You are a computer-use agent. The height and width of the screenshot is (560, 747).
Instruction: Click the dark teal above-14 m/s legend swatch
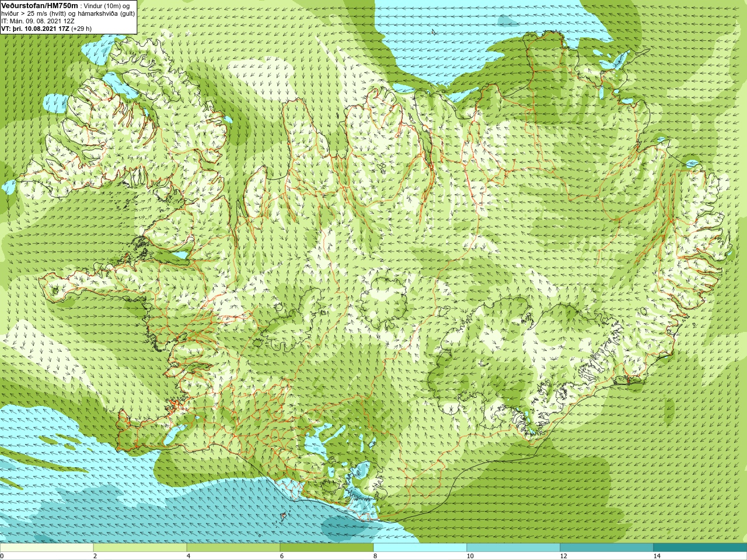[700, 548]
